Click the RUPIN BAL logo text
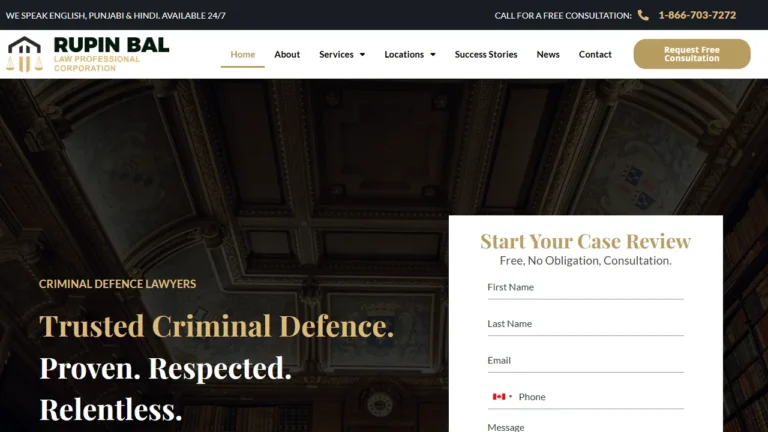The image size is (768, 432). (111, 45)
